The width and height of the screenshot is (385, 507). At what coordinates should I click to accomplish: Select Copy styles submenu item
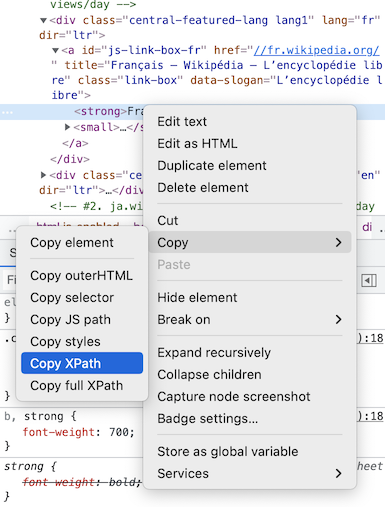pos(82,341)
